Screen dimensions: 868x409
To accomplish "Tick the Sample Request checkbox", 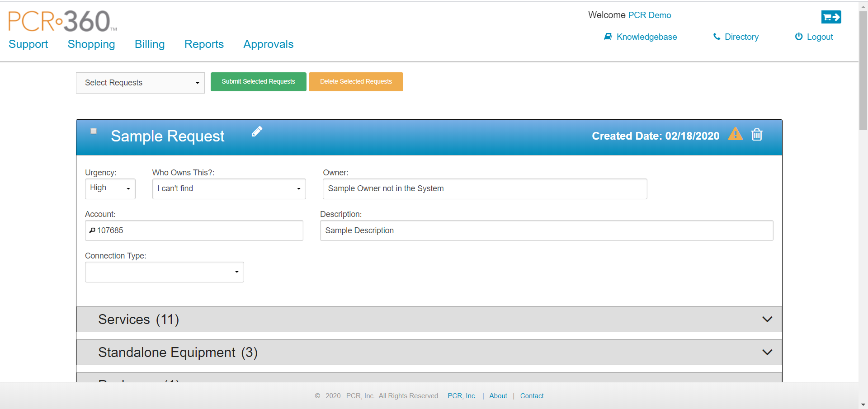I will [x=94, y=131].
